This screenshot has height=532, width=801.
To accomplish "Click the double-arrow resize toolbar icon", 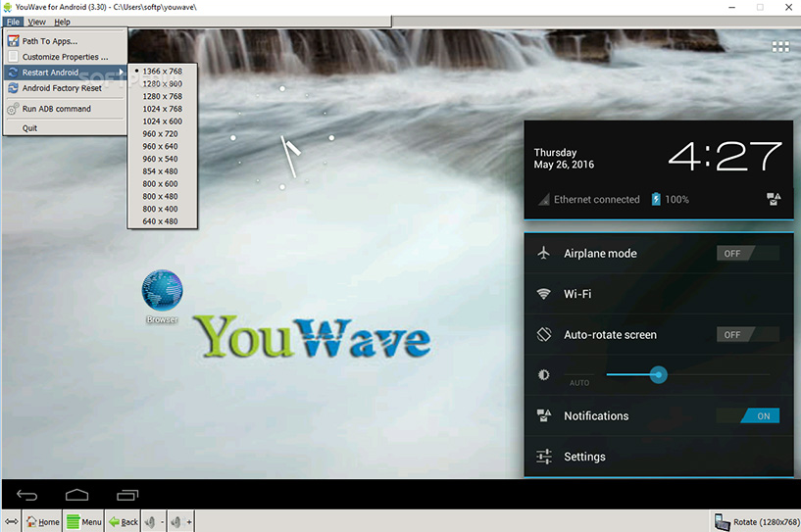I will coord(11,522).
